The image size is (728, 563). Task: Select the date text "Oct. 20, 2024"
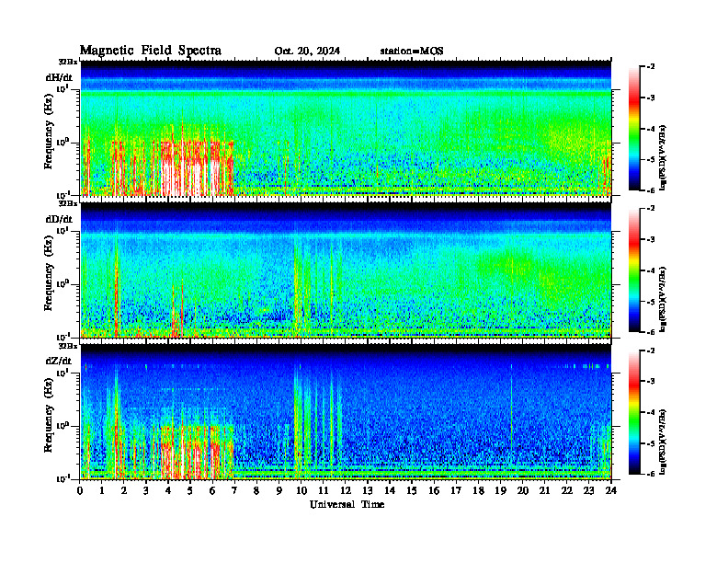tap(307, 52)
